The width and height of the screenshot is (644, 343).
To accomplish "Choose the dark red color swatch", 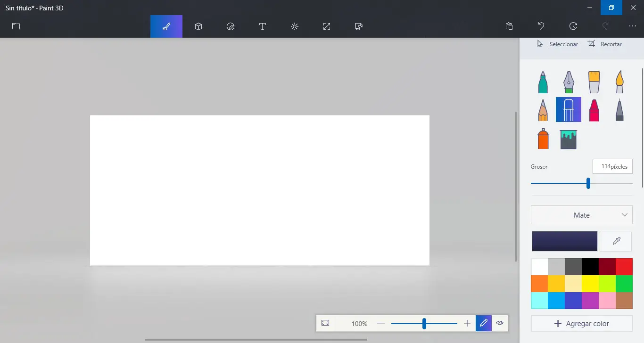I will (607, 267).
